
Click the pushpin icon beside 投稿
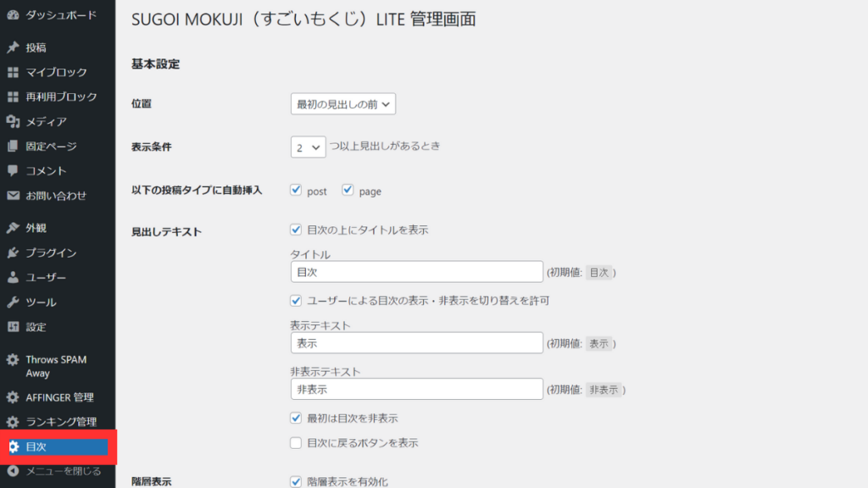13,47
